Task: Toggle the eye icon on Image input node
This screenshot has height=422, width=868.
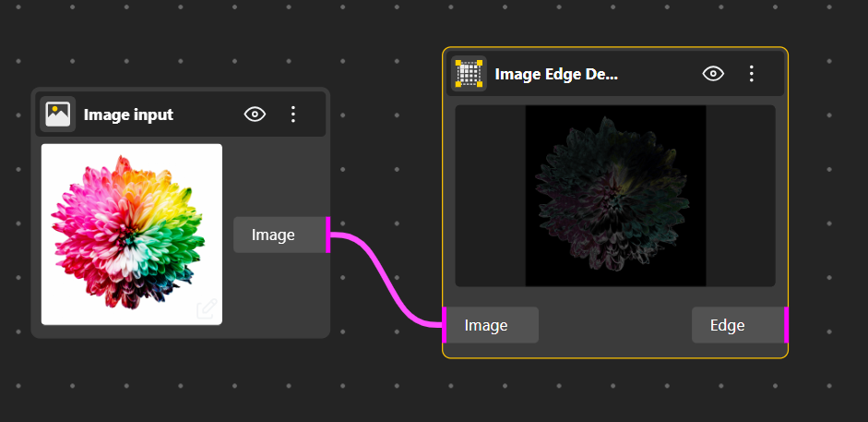Action: pyautogui.click(x=255, y=115)
